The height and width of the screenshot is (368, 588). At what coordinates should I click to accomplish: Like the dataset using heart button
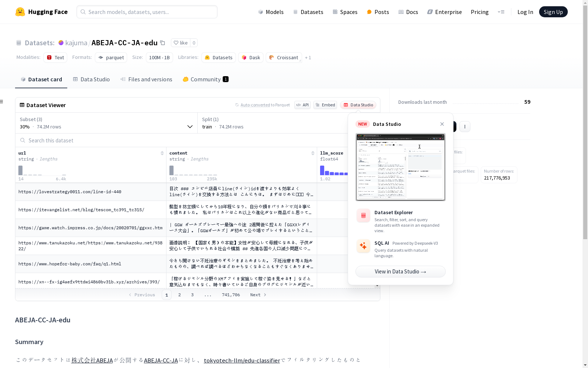pyautogui.click(x=180, y=43)
